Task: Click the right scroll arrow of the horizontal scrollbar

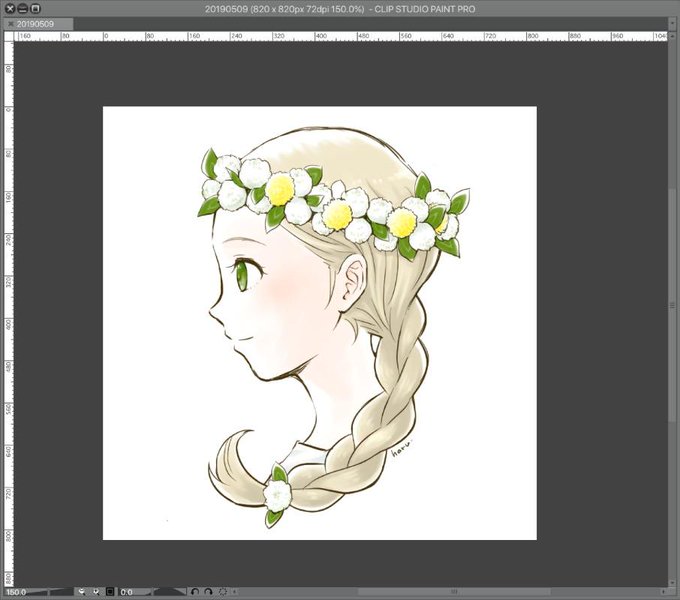Action: pos(664,591)
